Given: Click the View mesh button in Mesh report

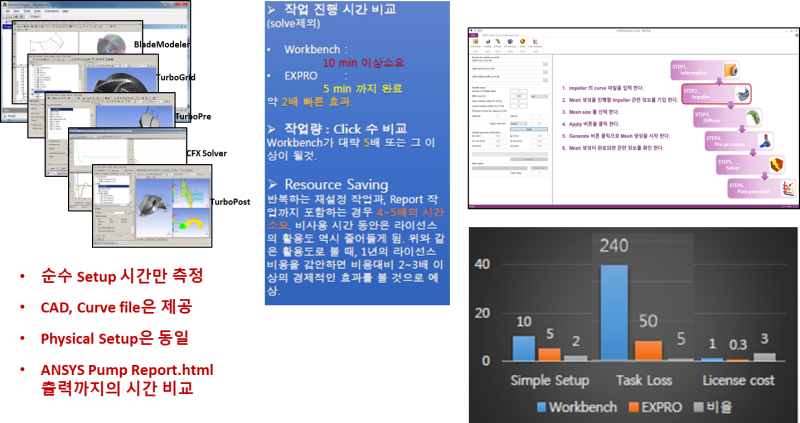Looking at the screenshot, I should point(539,168).
